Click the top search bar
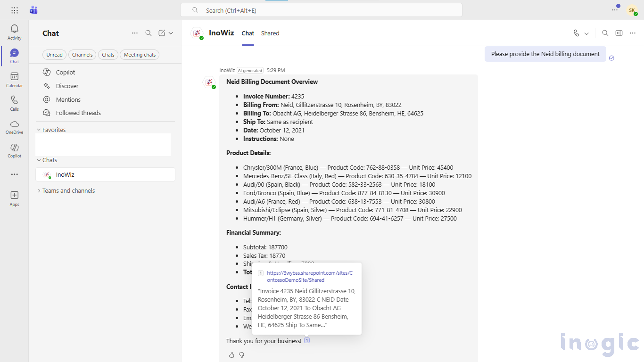644x362 pixels. click(321, 9)
